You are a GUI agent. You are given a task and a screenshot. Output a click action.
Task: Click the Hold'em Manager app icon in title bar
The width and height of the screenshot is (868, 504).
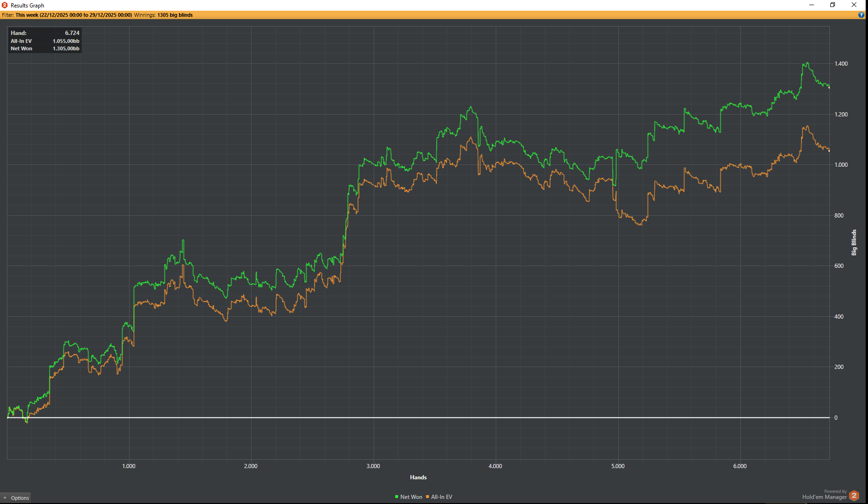(x=5, y=5)
